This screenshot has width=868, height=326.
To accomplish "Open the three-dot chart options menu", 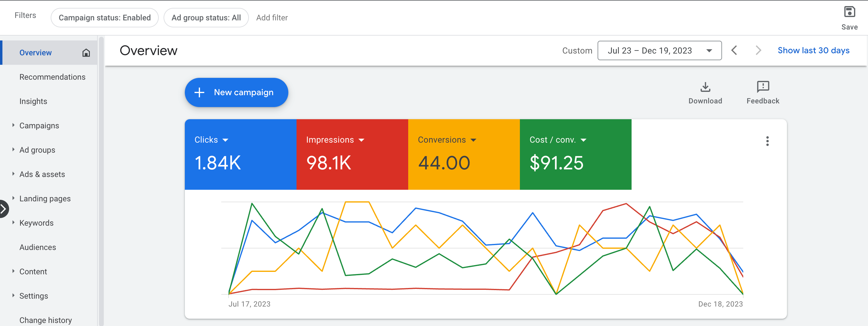I will click(x=767, y=141).
